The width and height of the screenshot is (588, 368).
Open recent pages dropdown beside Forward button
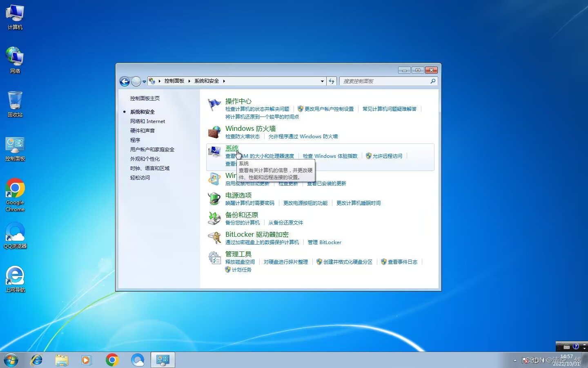click(x=144, y=81)
